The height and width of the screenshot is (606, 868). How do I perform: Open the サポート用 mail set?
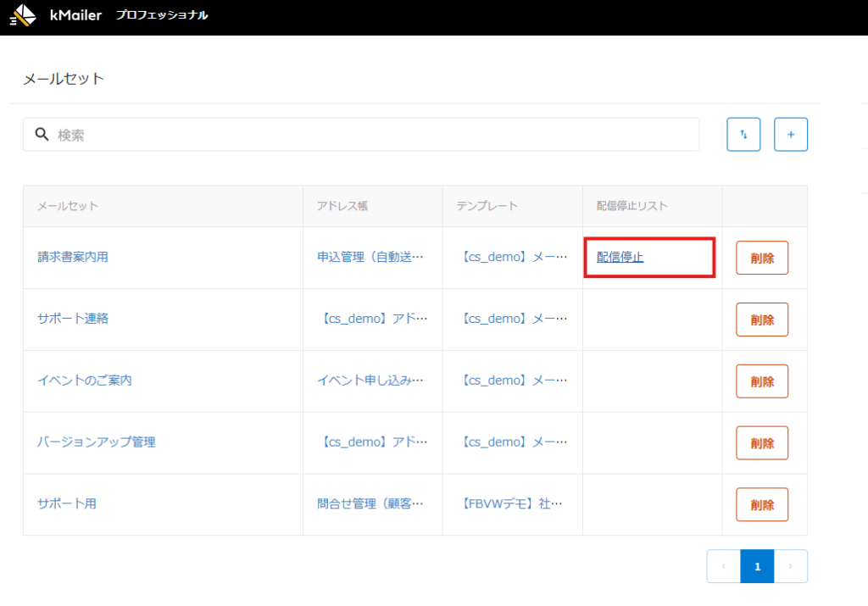[x=67, y=503]
